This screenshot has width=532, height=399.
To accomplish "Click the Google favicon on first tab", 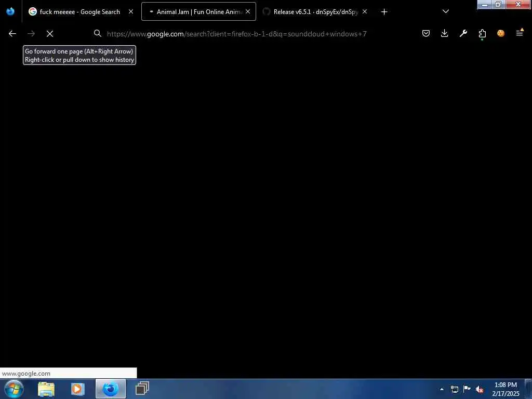I will (x=33, y=11).
